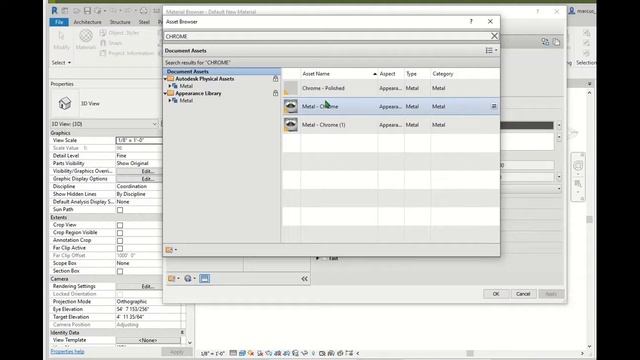The height and width of the screenshot is (360, 640).
Task: Click the Save icon in quick access toolbar
Action: tap(87, 11)
